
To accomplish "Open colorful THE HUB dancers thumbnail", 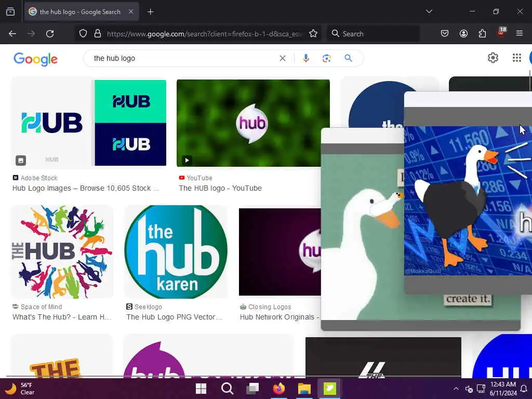I will (62, 252).
